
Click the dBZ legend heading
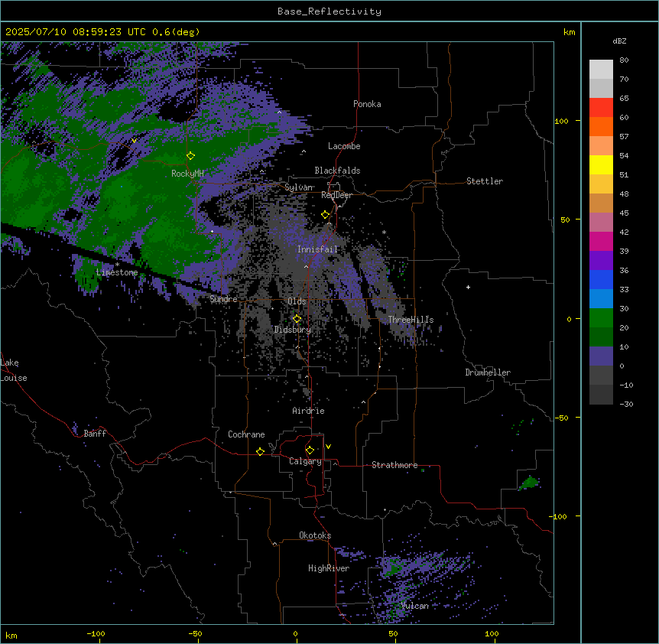619,41
